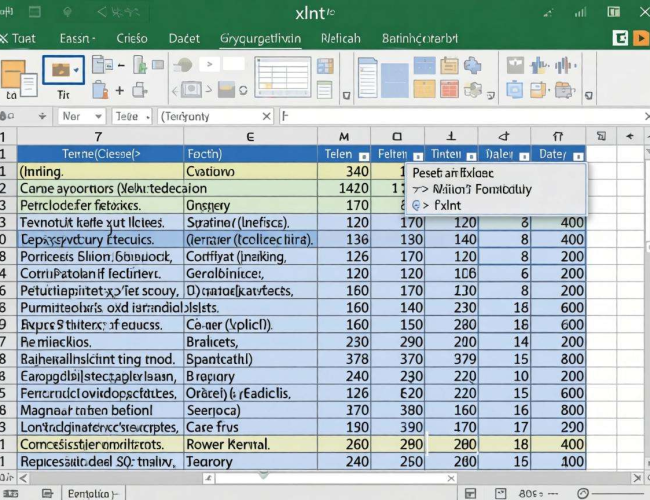Click the gray bars waveform chart icon

(565, 66)
